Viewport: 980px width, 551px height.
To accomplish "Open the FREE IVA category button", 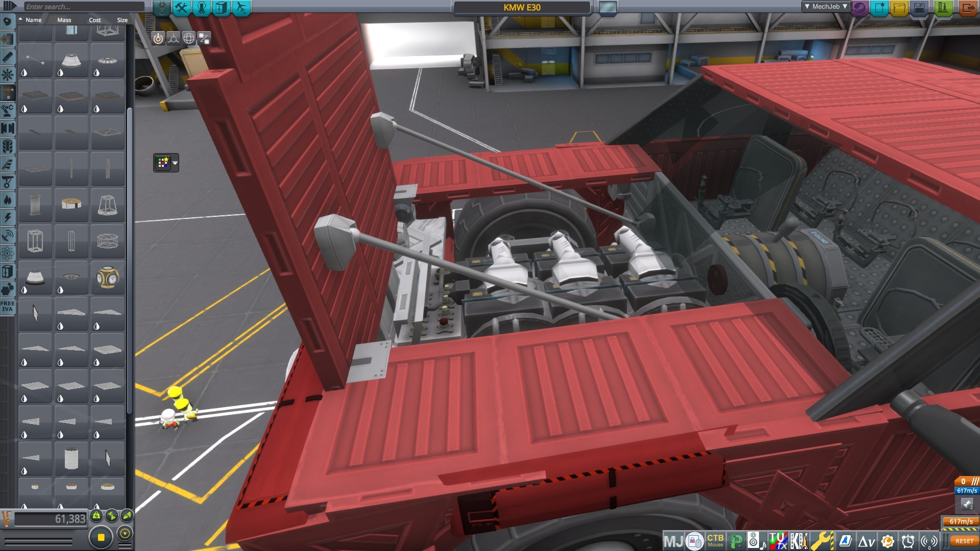I will [8, 307].
